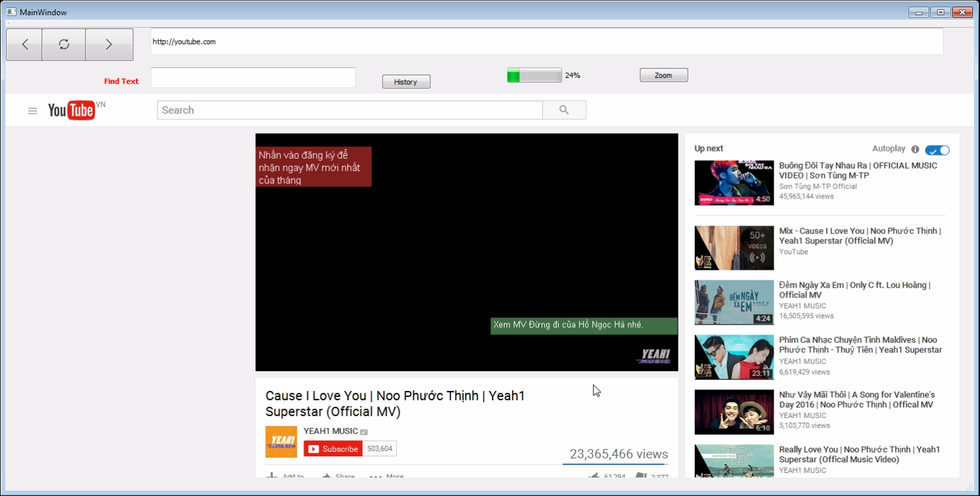Turn off the Autoplay switch

937,150
